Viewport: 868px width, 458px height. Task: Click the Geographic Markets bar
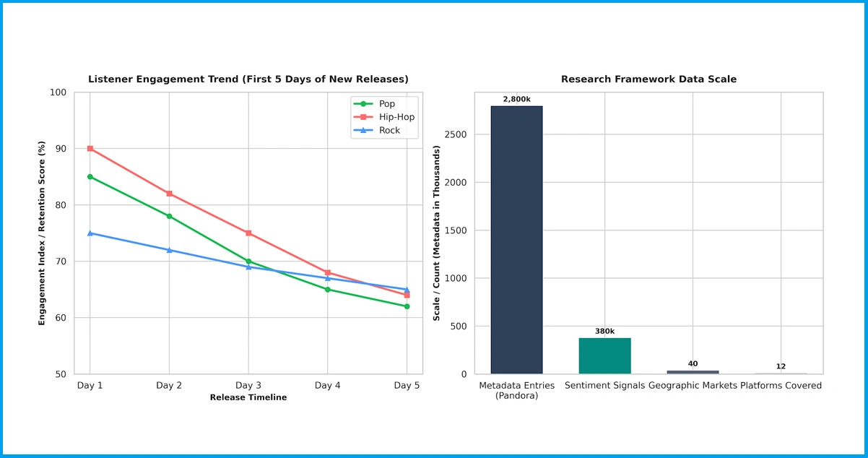[693, 372]
